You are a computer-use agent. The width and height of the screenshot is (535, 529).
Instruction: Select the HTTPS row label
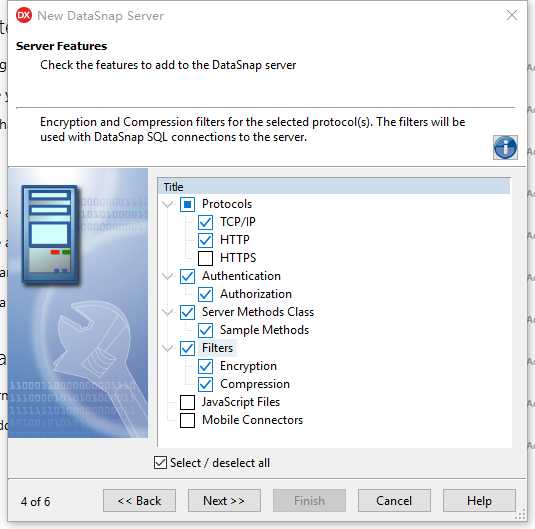pos(238,258)
